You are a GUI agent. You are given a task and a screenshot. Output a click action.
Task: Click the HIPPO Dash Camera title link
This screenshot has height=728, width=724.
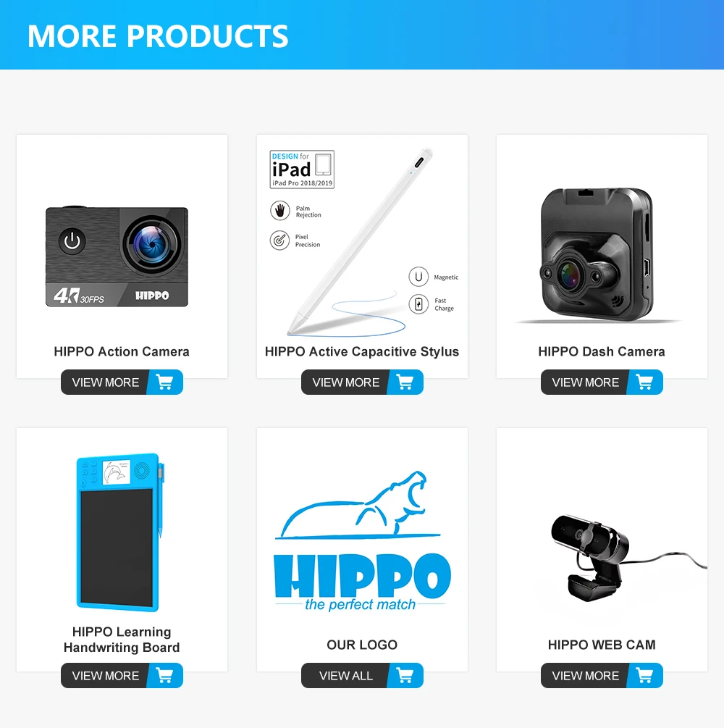(x=602, y=351)
